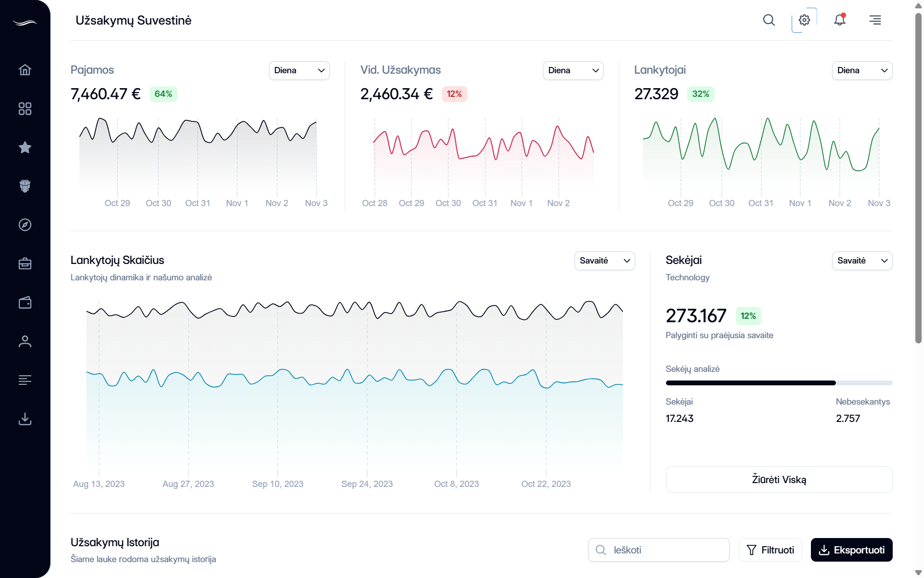Go to the user profile sidebar icon
This screenshot has height=578, width=924.
[25, 342]
